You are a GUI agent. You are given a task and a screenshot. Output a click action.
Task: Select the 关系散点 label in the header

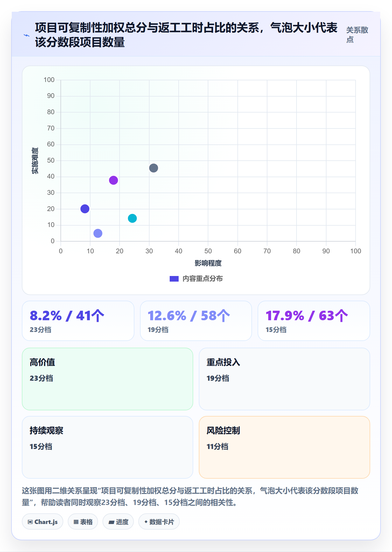pyautogui.click(x=357, y=35)
